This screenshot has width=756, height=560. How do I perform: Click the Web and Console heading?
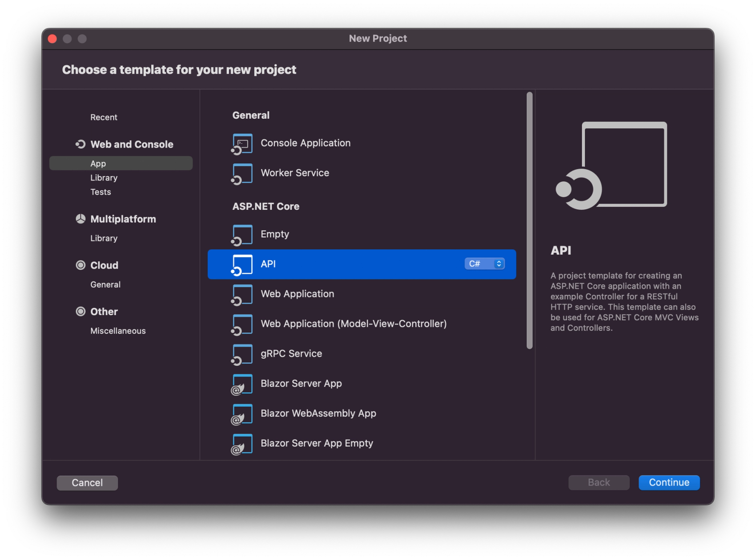132,144
